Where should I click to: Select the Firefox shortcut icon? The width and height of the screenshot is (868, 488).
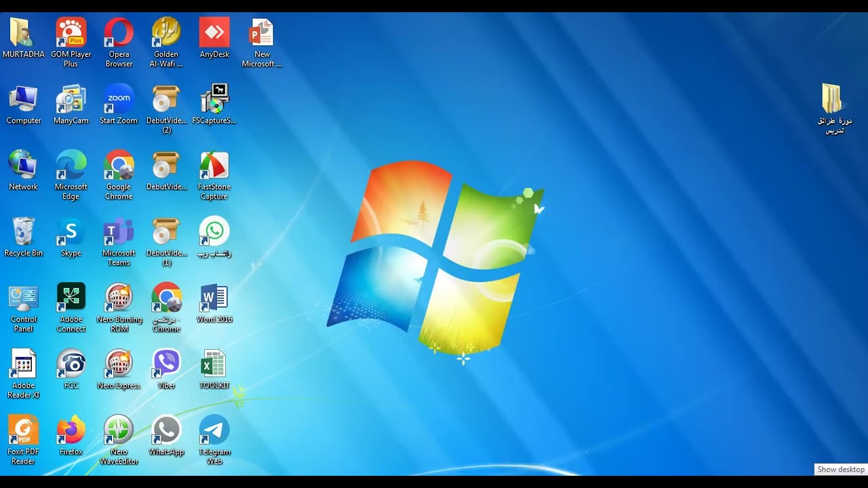[x=71, y=430]
